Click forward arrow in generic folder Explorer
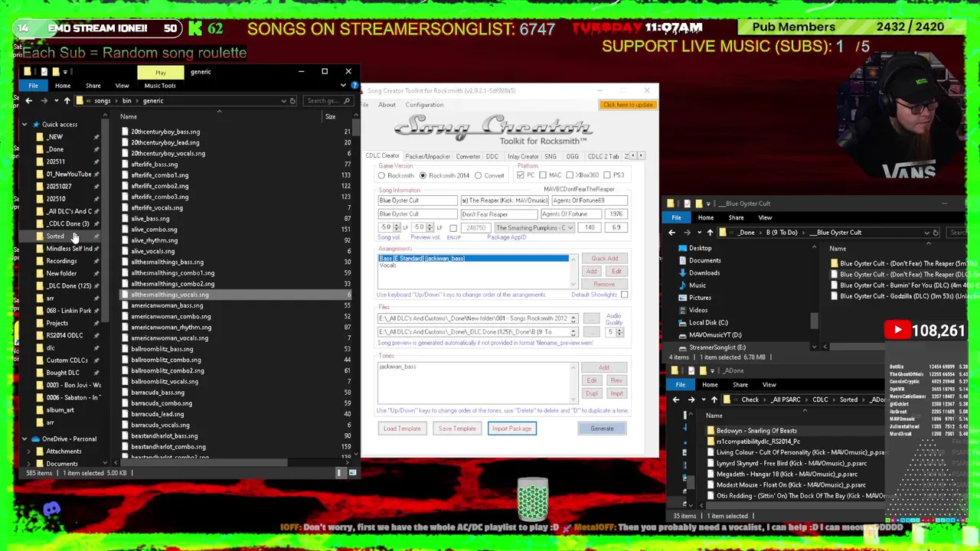Image resolution: width=980 pixels, height=551 pixels. click(x=44, y=101)
